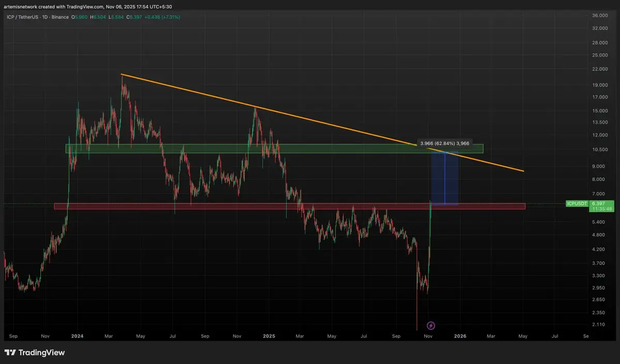Image resolution: width=620 pixels, height=364 pixels.
Task: Click the high value H6.504
Action: (x=98, y=17)
